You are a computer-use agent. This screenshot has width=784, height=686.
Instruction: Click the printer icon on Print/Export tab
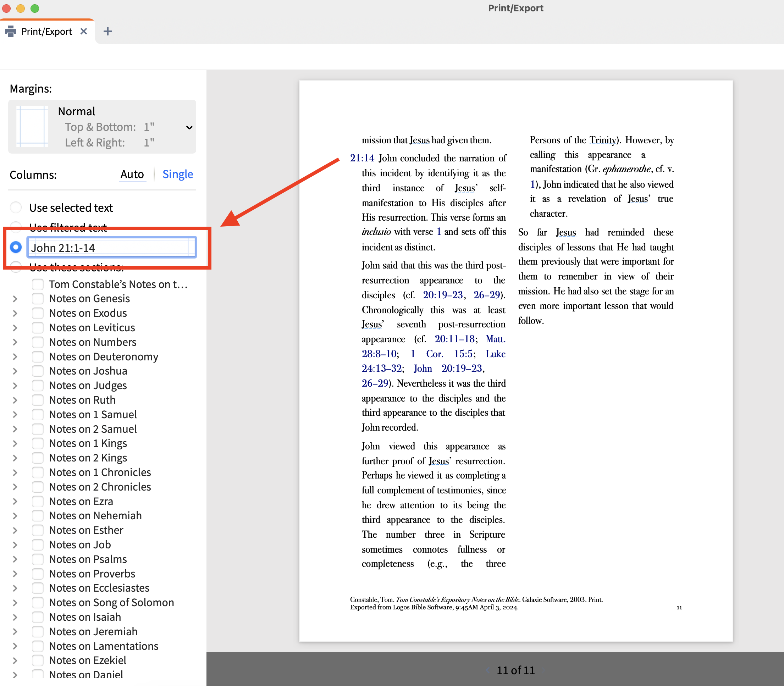(11, 31)
